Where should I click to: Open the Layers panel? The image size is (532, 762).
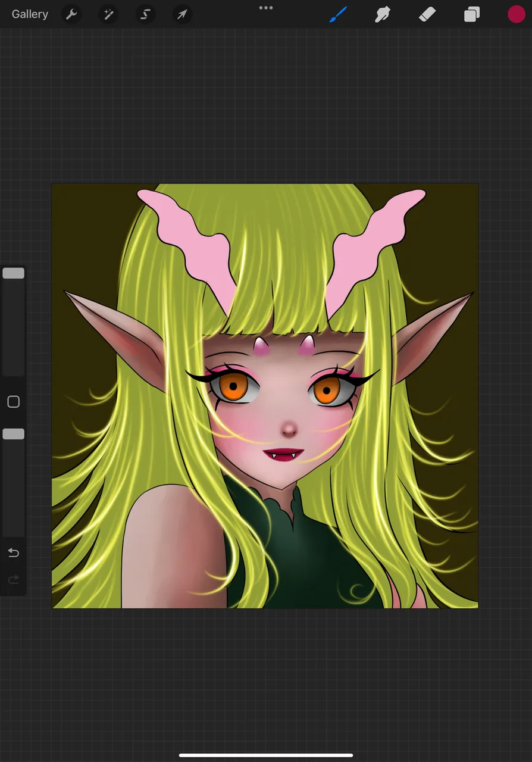472,14
